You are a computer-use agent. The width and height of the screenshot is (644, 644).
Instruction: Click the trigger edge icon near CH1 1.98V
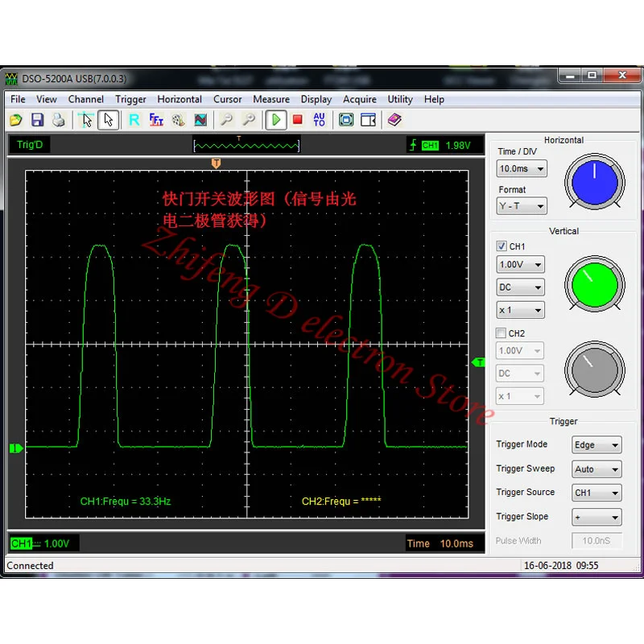[413, 145]
